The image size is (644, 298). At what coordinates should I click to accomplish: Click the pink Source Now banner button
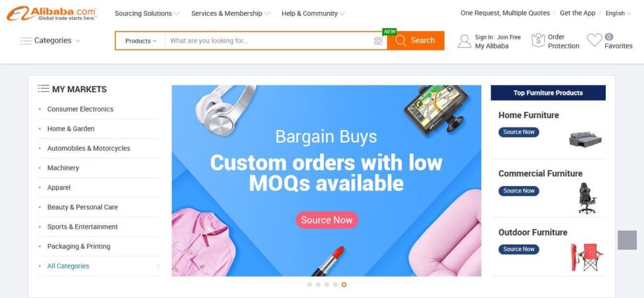click(x=326, y=220)
